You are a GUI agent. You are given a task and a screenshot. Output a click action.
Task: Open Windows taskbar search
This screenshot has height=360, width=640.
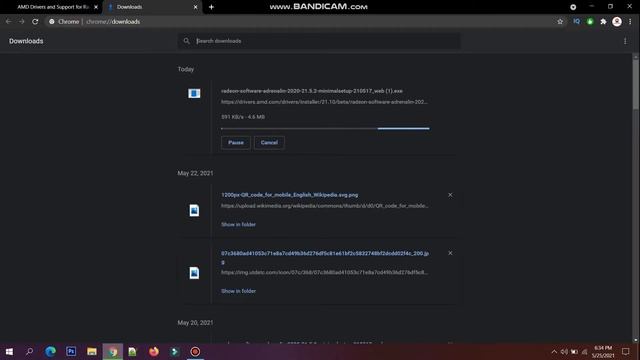point(29,351)
